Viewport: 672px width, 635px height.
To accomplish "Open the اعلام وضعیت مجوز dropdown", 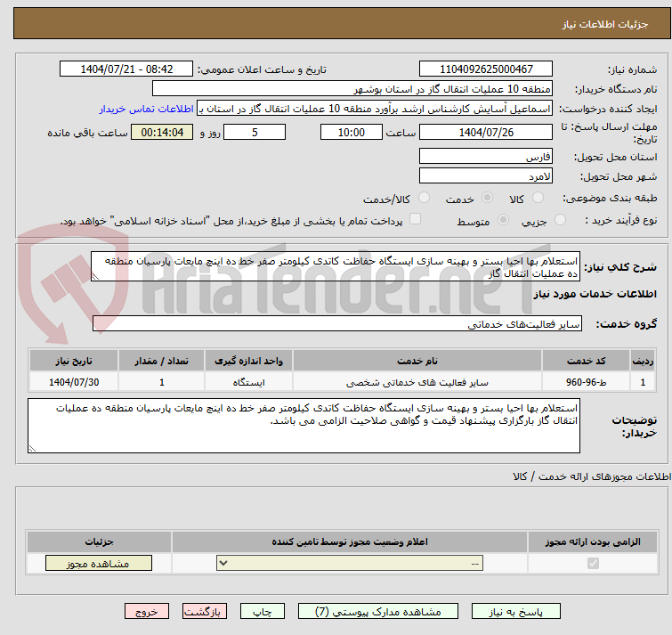I will click(350, 563).
